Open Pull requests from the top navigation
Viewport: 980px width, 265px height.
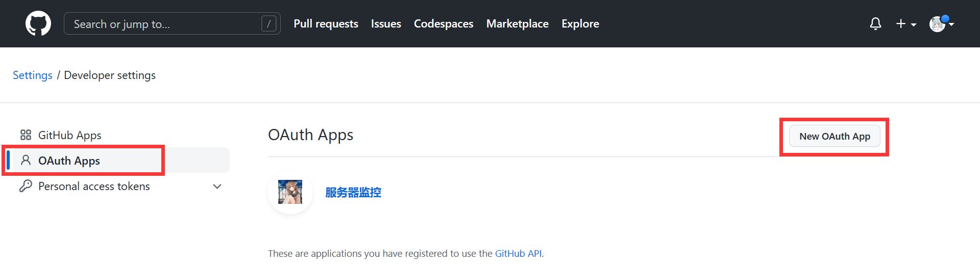click(326, 24)
